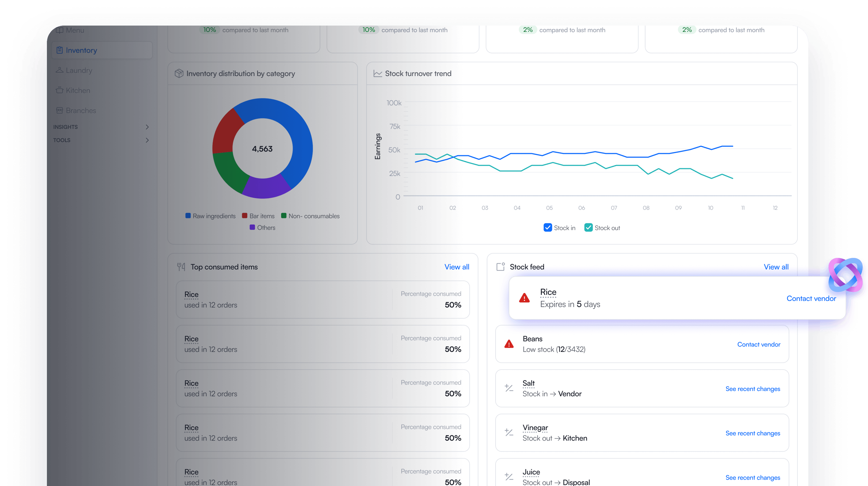Click the red warning icon for Beans
The height and width of the screenshot is (486, 868).
click(x=509, y=344)
